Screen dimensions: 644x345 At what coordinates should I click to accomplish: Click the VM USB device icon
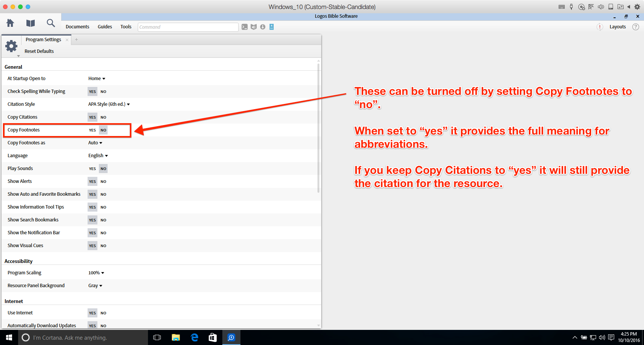(x=572, y=7)
